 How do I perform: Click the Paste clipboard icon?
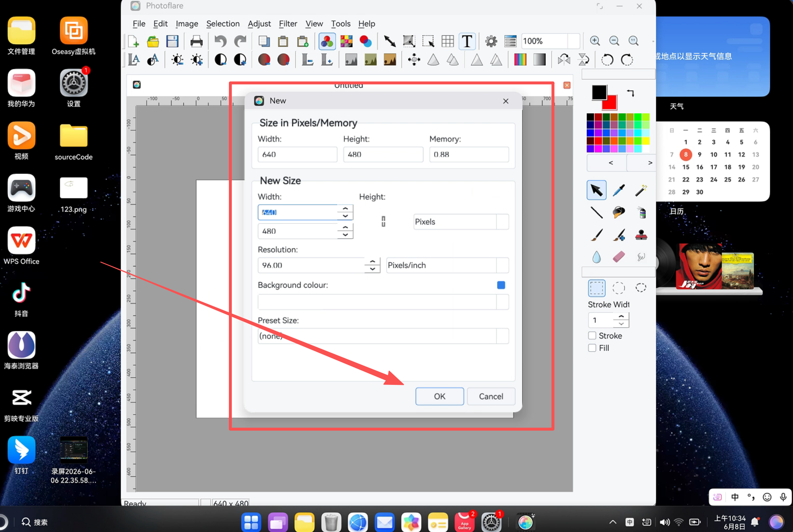[x=283, y=41]
